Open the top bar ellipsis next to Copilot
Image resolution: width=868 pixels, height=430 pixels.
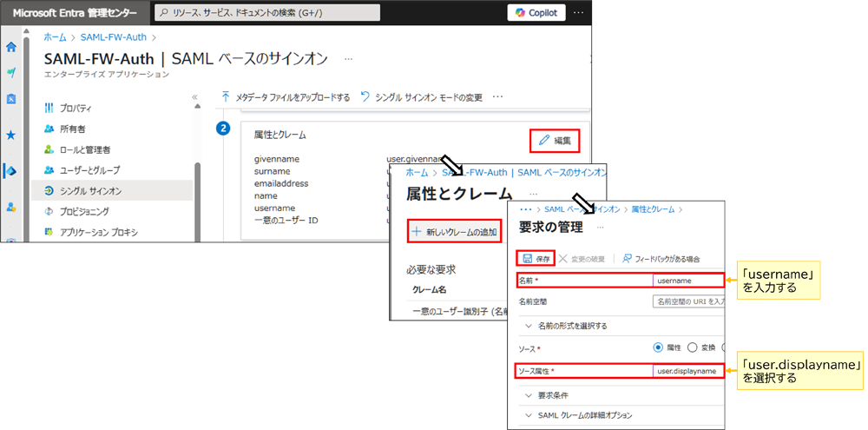point(578,12)
